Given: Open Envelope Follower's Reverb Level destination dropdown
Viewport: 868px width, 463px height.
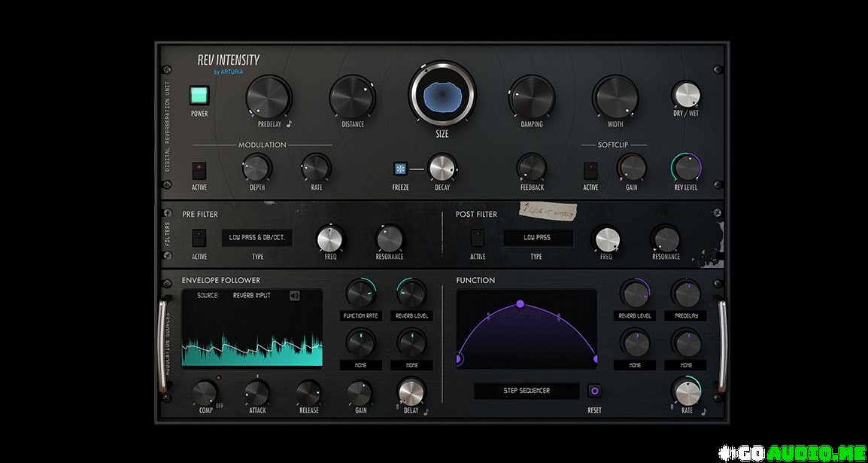Looking at the screenshot, I should (x=411, y=315).
